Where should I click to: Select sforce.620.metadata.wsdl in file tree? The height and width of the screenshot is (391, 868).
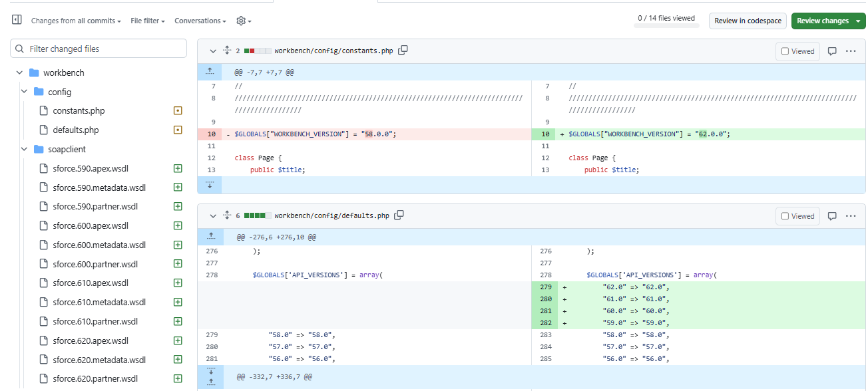[x=101, y=360]
